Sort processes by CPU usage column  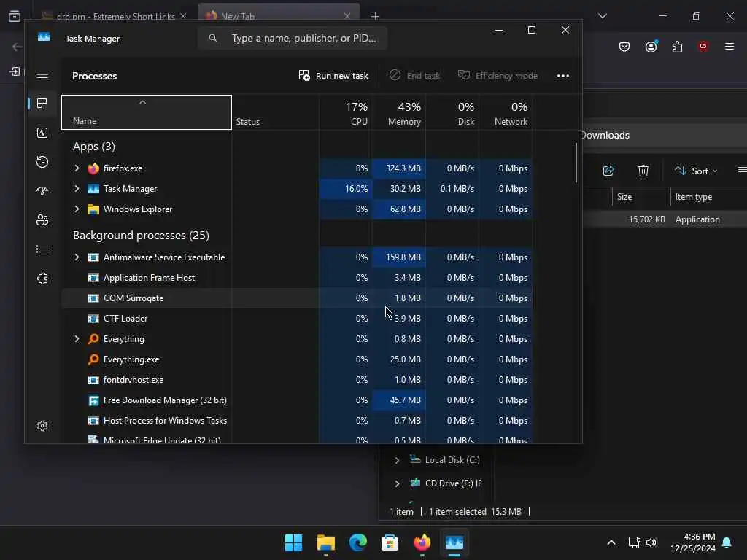(345, 113)
